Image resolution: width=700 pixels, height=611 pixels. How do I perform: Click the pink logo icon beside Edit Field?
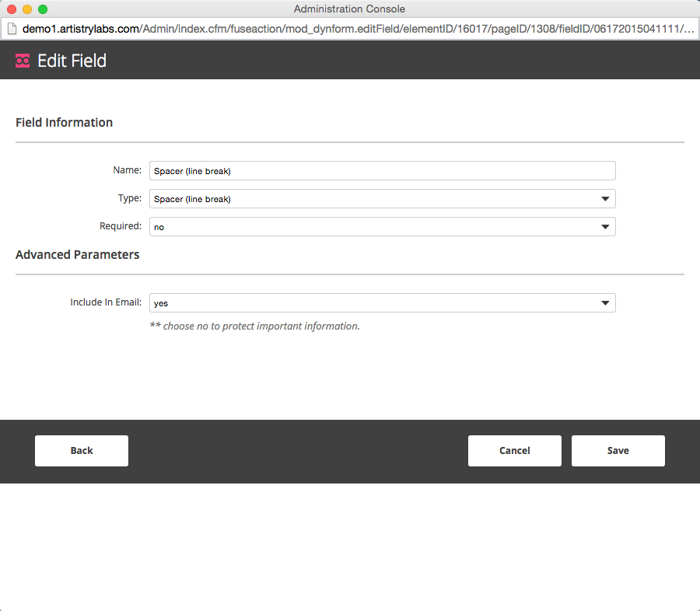coord(23,61)
